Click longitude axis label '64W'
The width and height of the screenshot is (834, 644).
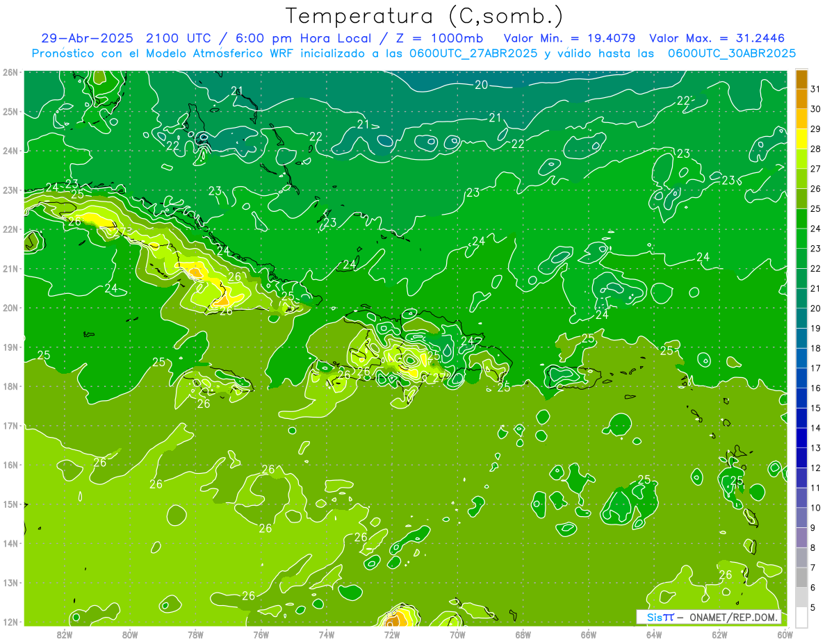pos(653,634)
